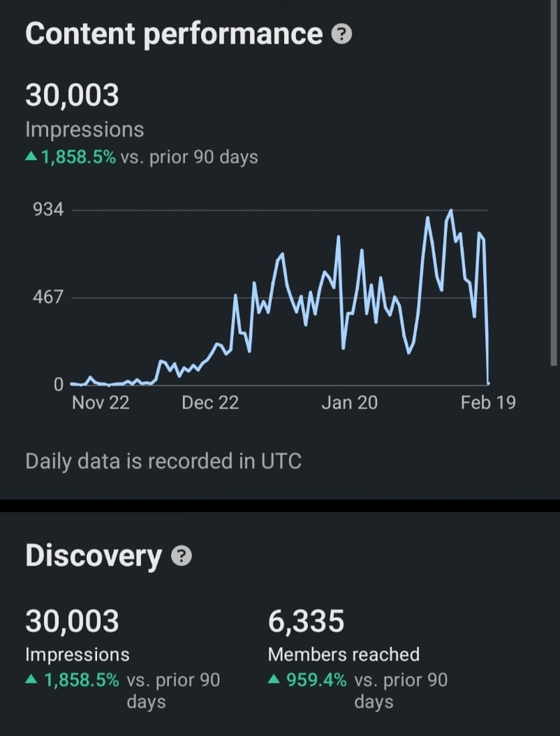Click the 467 gridline label

(47, 297)
